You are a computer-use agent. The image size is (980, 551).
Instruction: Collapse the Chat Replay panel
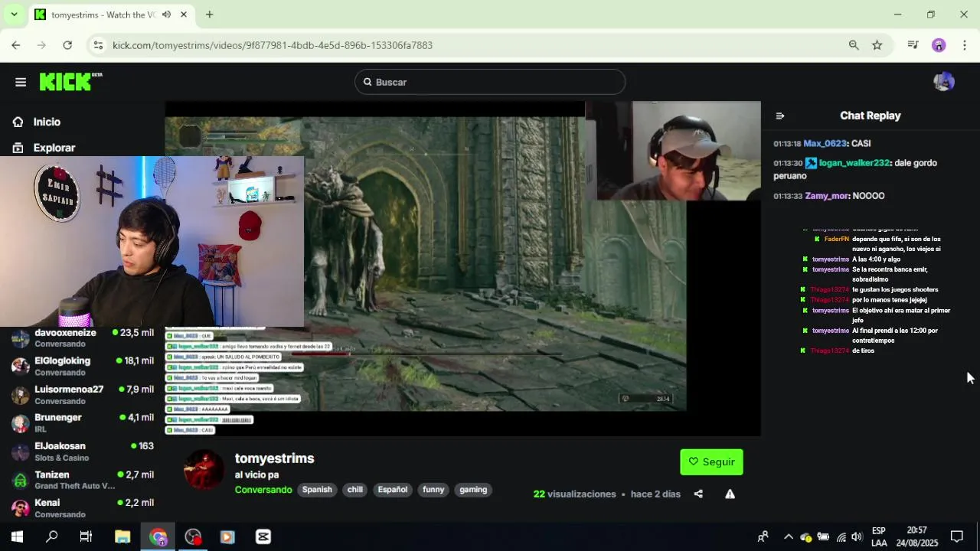tap(780, 116)
